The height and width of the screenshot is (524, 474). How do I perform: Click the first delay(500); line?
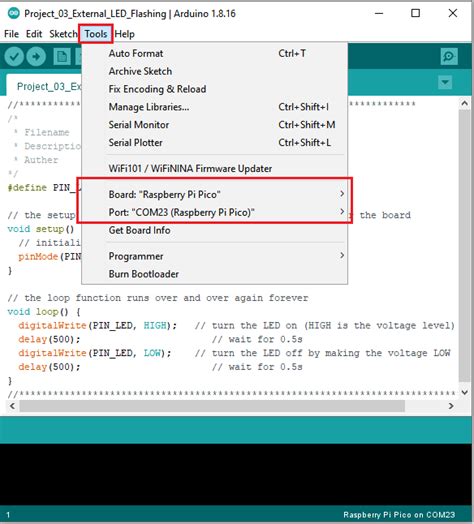[49, 339]
